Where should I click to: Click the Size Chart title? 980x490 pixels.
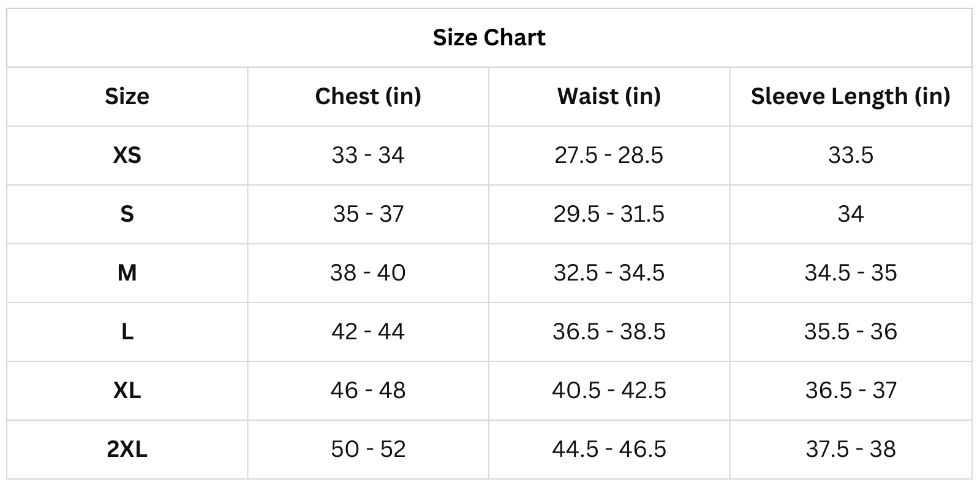coord(489,38)
